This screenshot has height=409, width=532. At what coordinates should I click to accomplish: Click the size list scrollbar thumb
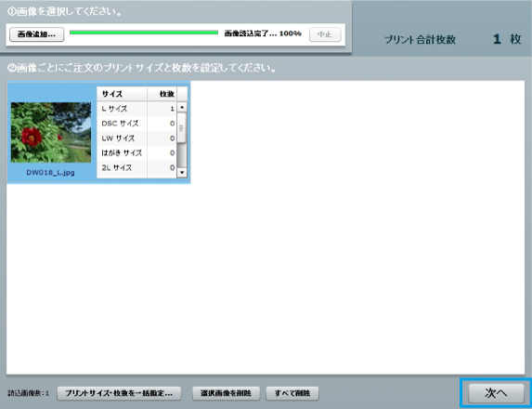(182, 127)
